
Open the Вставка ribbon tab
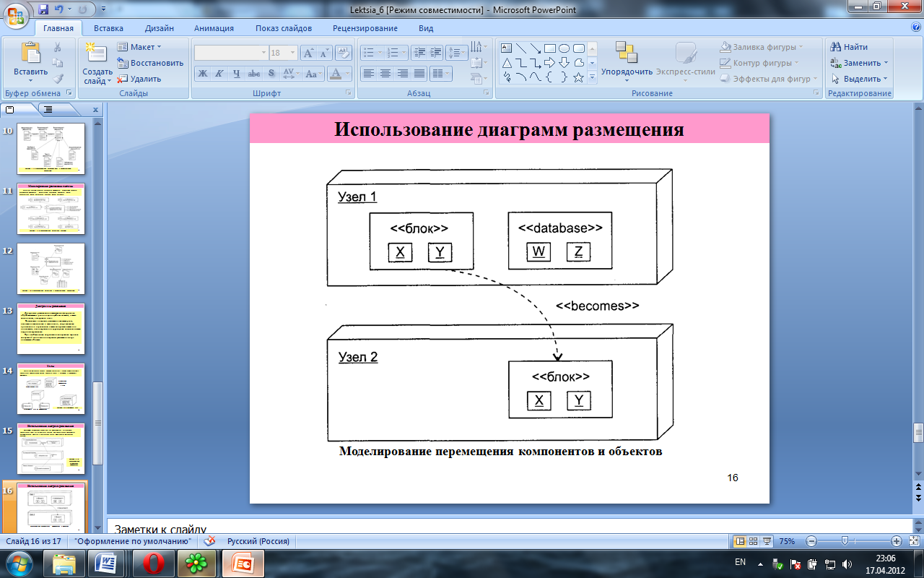108,28
